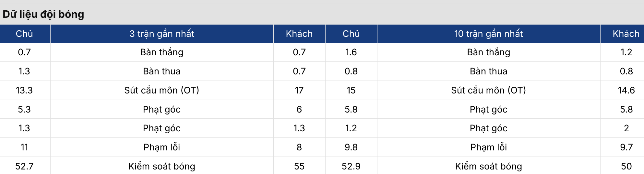Click "Kiểm soát bóng" under 10 trận gần nhất
This screenshot has width=644, height=174.
coord(488,166)
